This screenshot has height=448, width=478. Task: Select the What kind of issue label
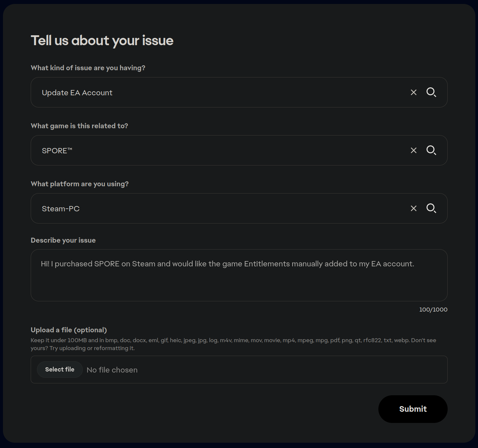pyautogui.click(x=88, y=68)
